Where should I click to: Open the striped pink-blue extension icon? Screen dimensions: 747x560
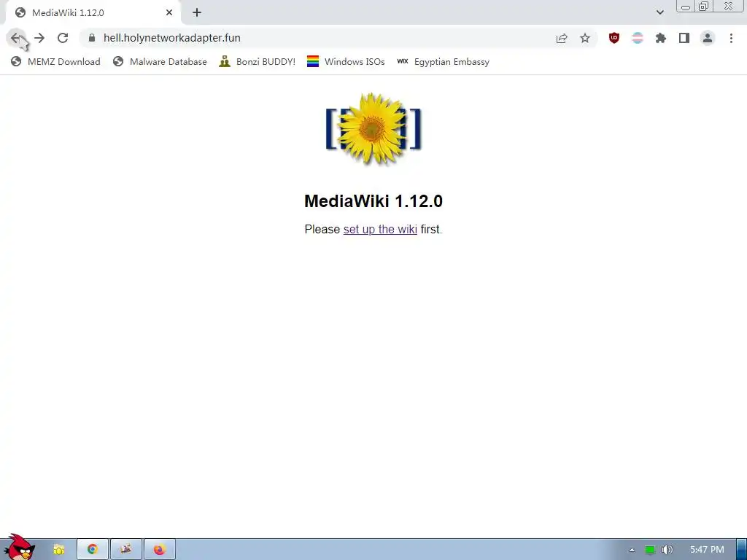click(x=638, y=38)
